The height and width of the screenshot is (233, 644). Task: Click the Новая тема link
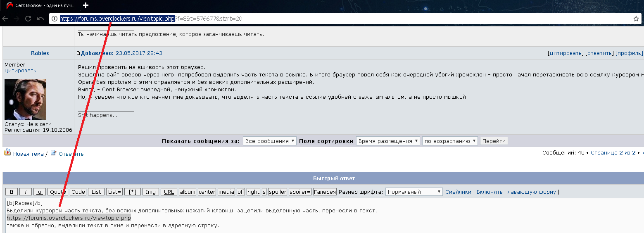coord(28,154)
